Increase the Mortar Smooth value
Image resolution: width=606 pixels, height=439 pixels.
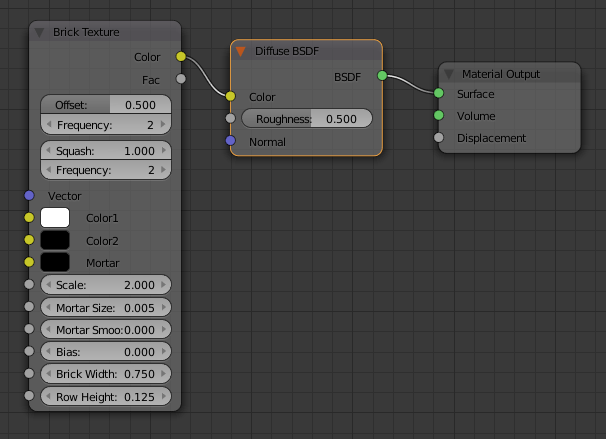(163, 329)
